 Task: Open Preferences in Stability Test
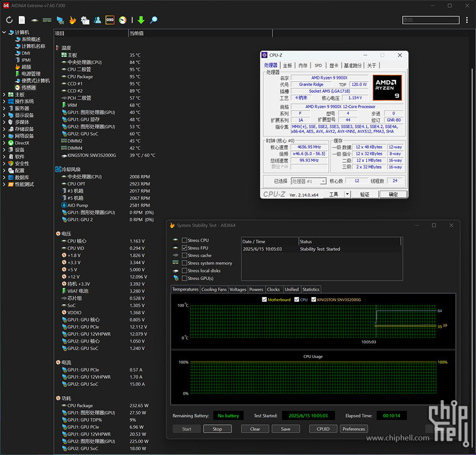(354, 429)
